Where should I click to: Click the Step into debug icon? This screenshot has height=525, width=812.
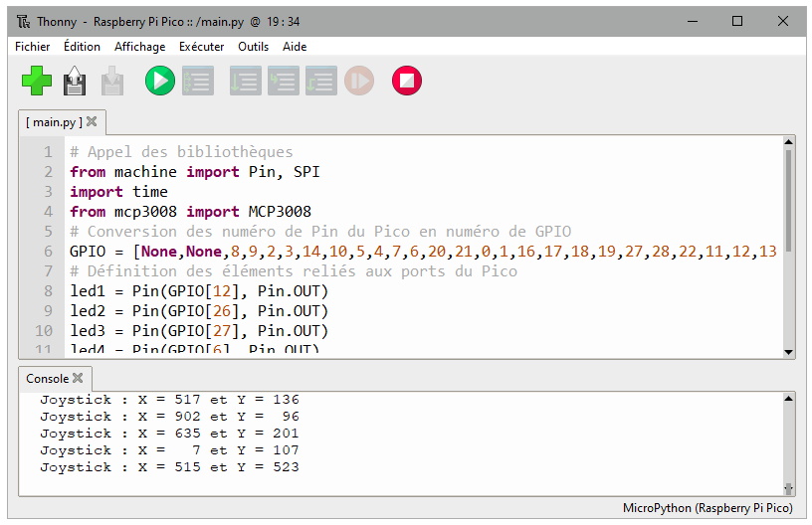coord(283,81)
